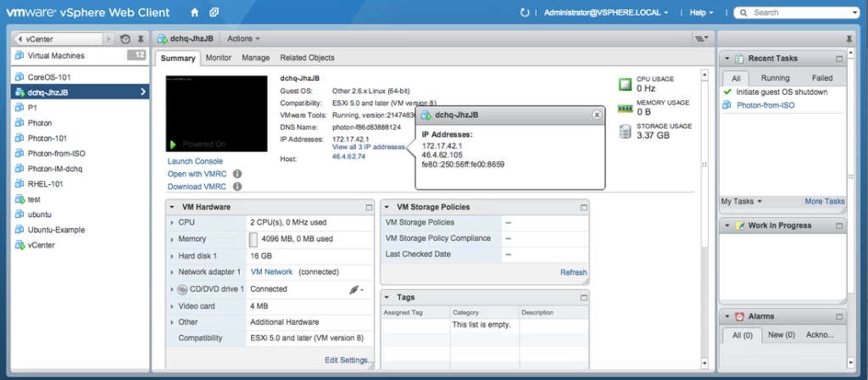Click View all 3 IP addresses link
Viewport: 868px width, 380px height.
(369, 148)
